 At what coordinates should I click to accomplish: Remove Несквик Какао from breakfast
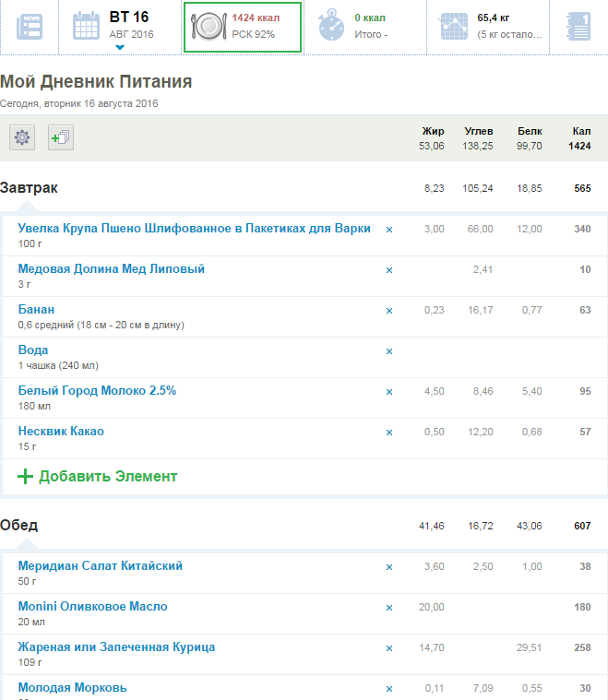(x=388, y=433)
